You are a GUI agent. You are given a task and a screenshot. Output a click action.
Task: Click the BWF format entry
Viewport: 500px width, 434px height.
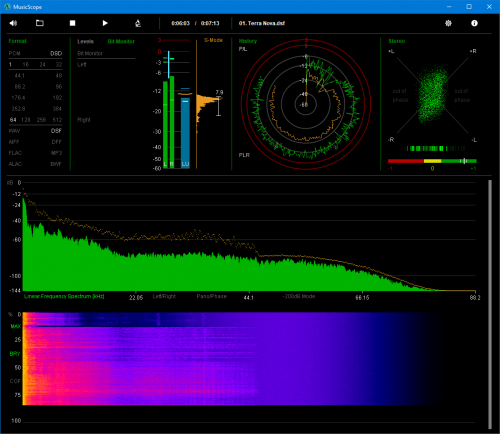tap(56, 164)
